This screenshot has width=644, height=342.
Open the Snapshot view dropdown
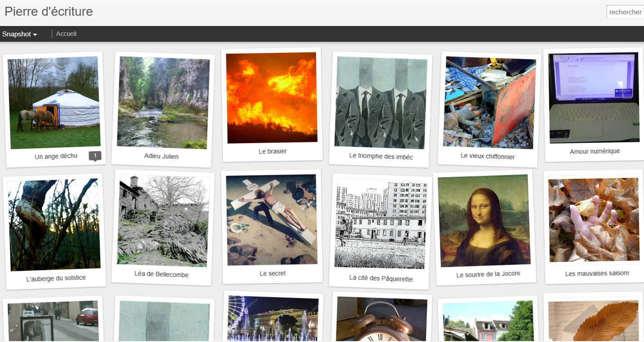[x=19, y=34]
